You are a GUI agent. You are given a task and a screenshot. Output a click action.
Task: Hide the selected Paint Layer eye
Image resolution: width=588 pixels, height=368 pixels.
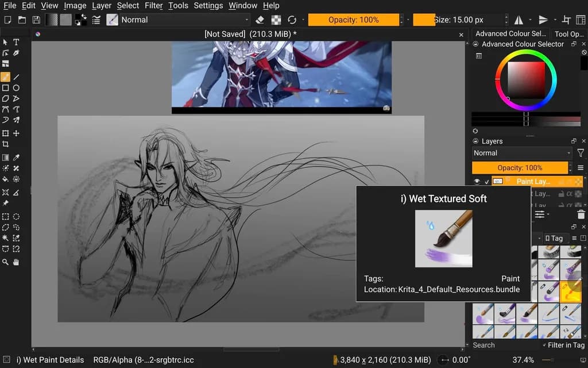(x=477, y=181)
